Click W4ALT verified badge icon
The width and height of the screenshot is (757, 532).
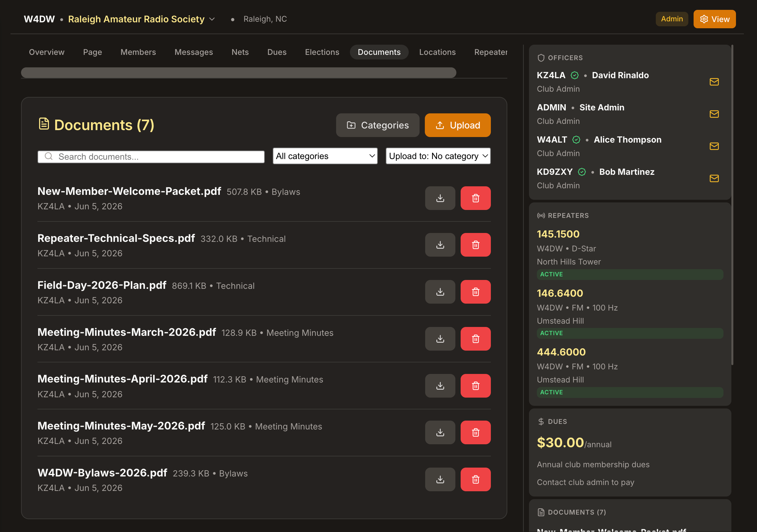coord(576,140)
